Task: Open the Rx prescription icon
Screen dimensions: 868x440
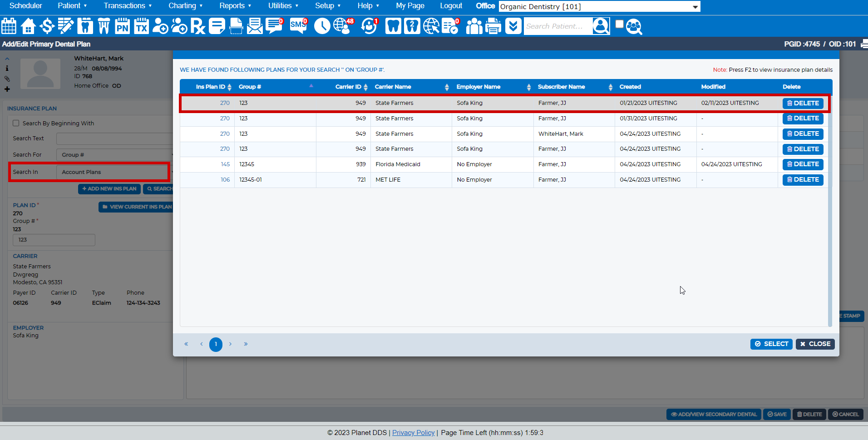Action: (197, 26)
